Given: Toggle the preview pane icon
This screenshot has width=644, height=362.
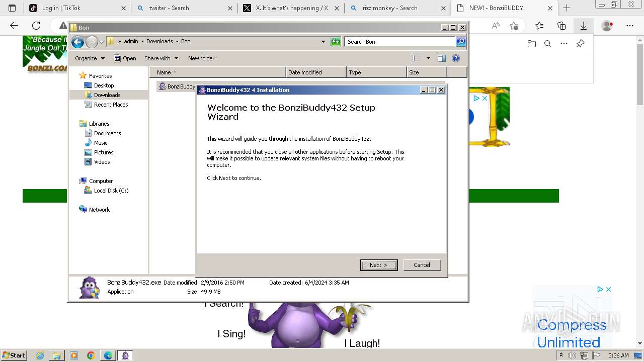Looking at the screenshot, I should click(441, 58).
